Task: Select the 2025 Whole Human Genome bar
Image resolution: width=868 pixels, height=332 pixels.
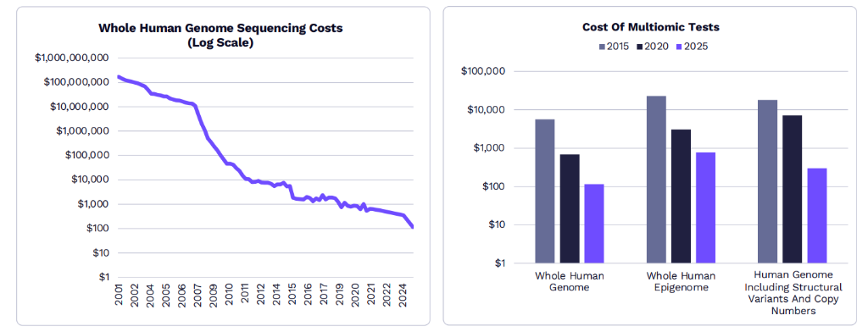Action: (x=594, y=224)
